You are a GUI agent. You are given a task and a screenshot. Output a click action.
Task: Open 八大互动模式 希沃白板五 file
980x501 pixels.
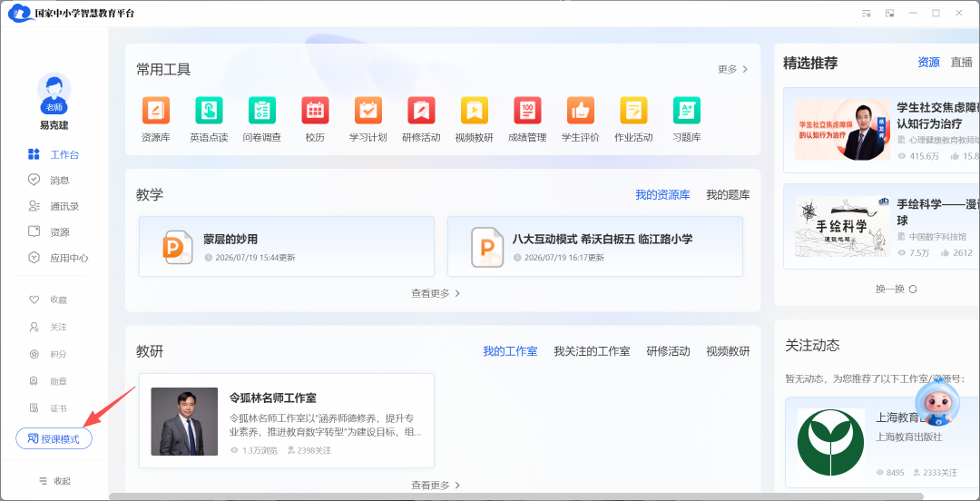coord(595,247)
